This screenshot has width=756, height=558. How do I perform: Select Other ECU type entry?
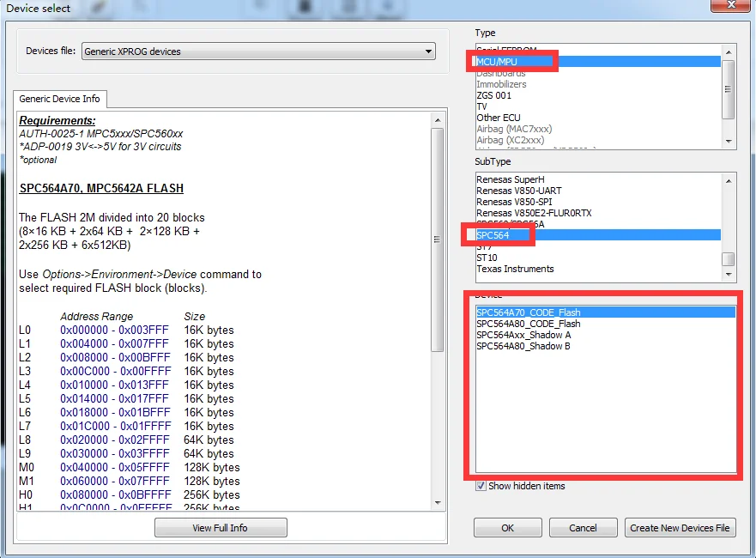coord(598,118)
